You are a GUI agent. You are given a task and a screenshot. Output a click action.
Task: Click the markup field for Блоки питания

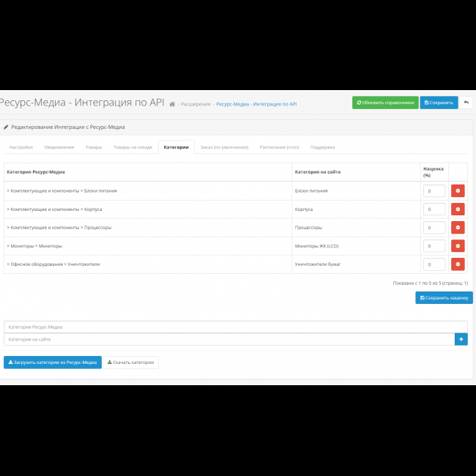(434, 190)
